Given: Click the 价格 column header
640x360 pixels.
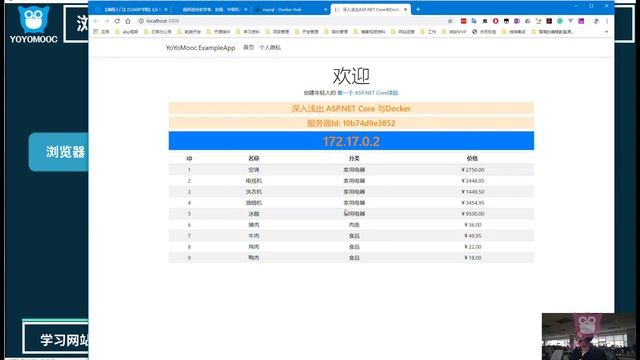Looking at the screenshot, I should (x=472, y=158).
